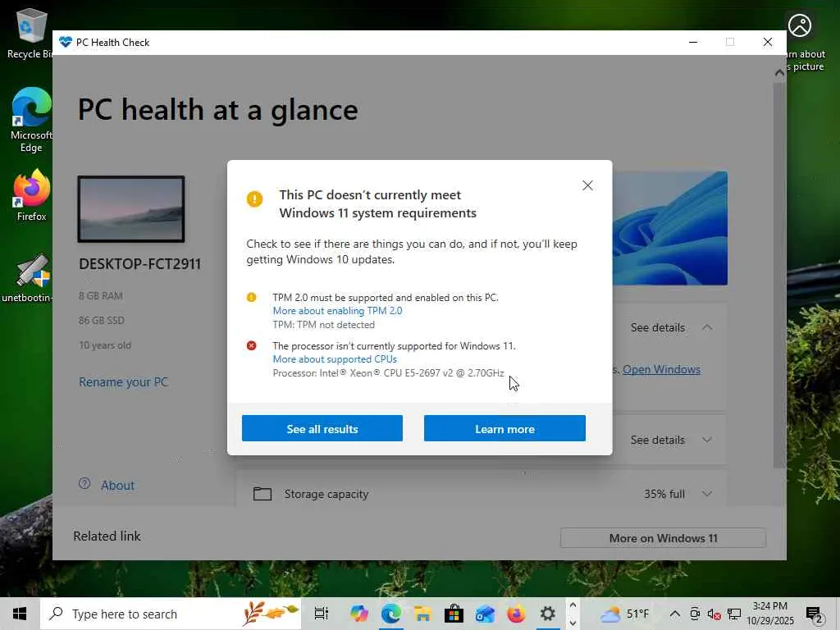The height and width of the screenshot is (630, 840).
Task: Open the notifications center icon
Action: (x=815, y=614)
